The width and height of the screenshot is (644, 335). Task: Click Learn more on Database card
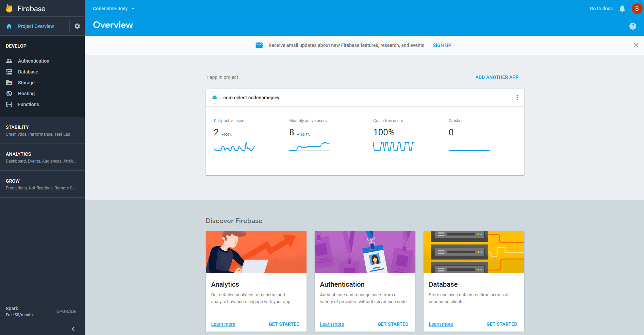coord(441,324)
